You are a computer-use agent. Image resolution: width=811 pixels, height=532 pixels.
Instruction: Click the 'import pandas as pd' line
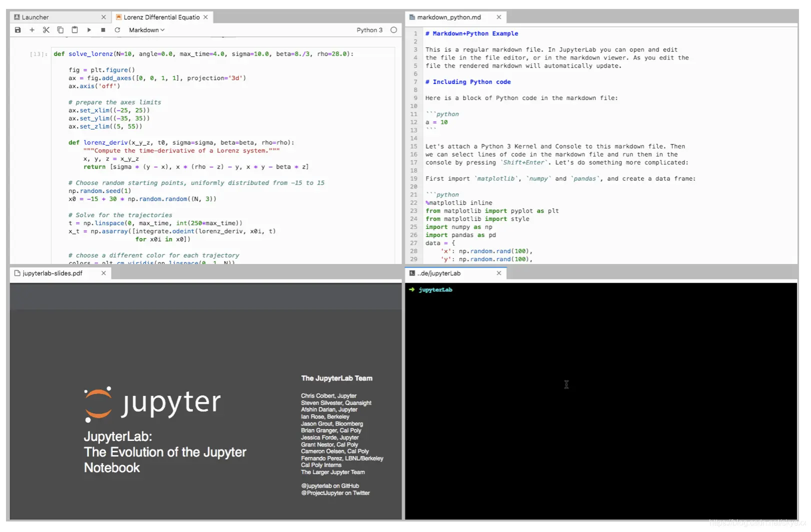tap(461, 235)
